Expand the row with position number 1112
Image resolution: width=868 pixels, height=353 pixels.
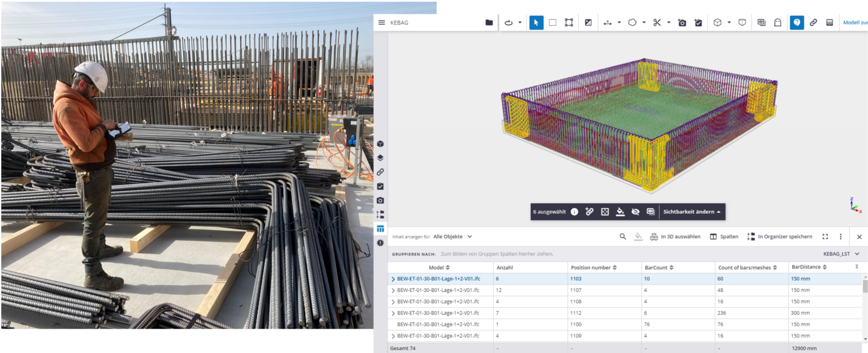click(x=393, y=313)
